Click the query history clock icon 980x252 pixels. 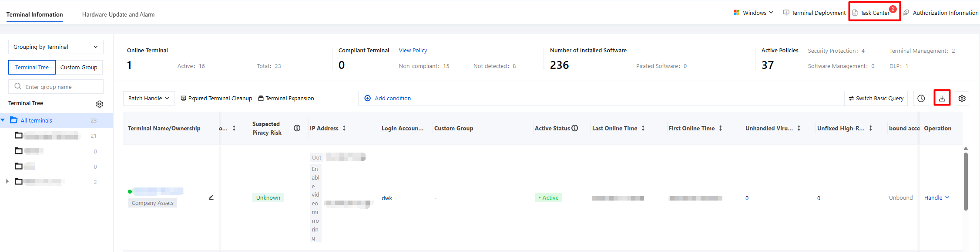(921, 98)
